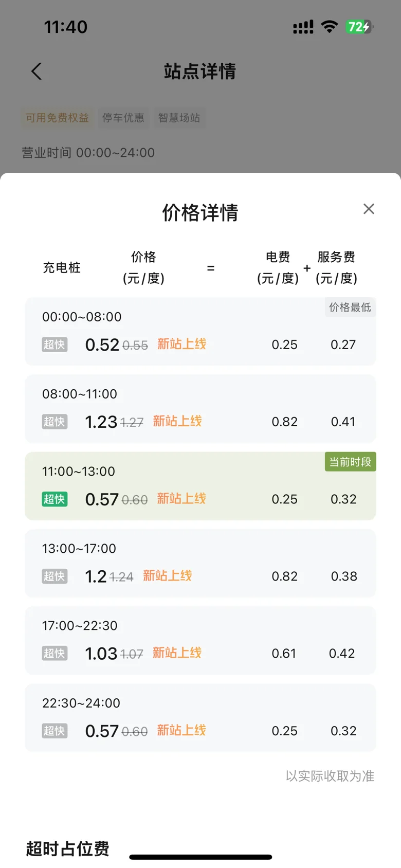This screenshot has height=868, width=401.
Task: Tap the 以实际收取为准 note
Action: click(x=330, y=776)
